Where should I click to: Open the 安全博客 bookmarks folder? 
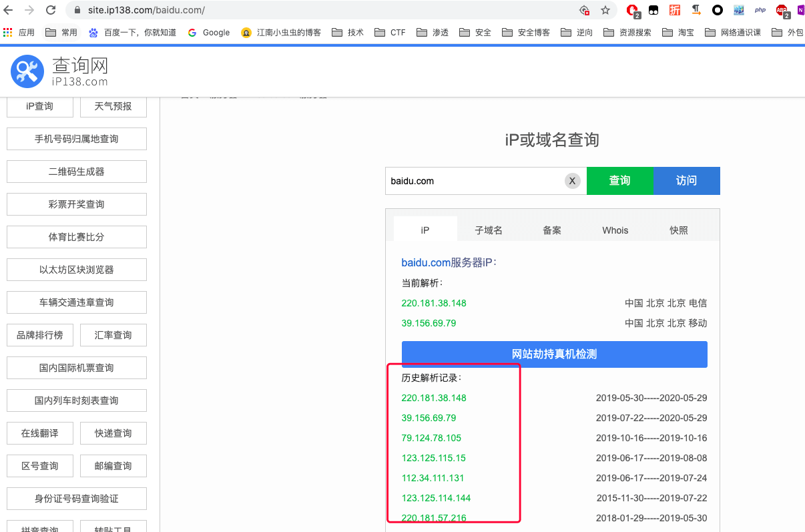pos(526,32)
